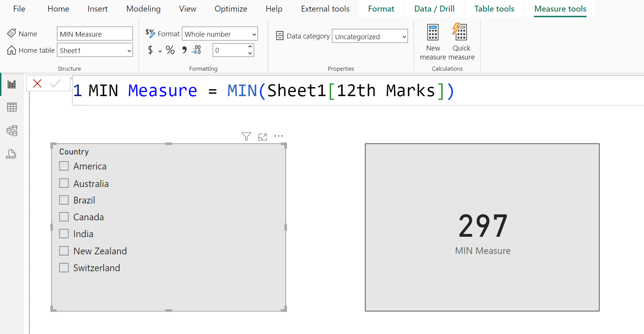Open the Report view icon in sidebar
This screenshot has width=644, height=334.
point(12,84)
